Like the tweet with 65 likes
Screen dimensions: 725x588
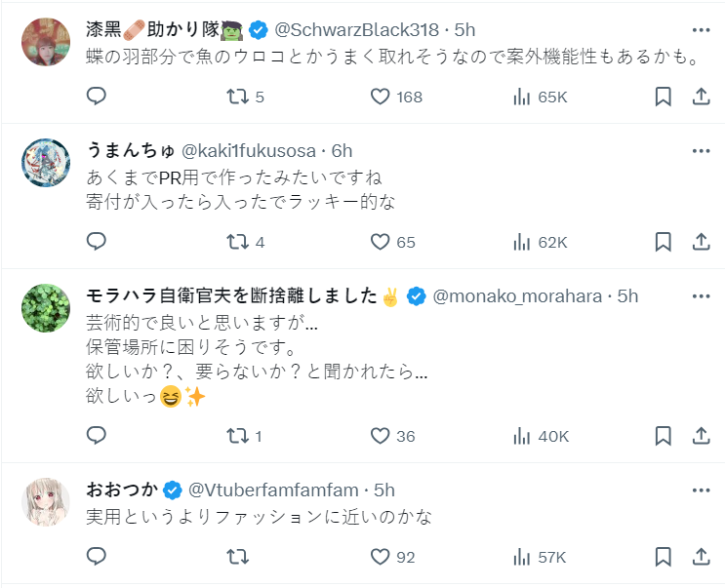pos(381,242)
